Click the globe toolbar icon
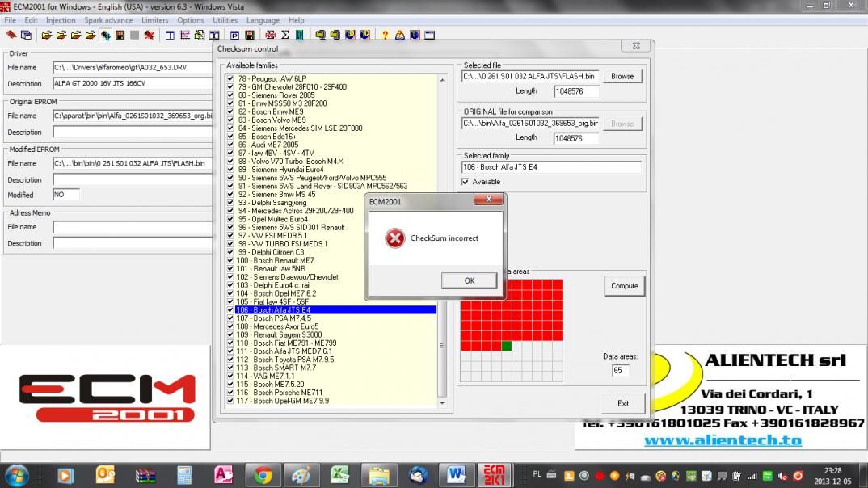 [415, 35]
